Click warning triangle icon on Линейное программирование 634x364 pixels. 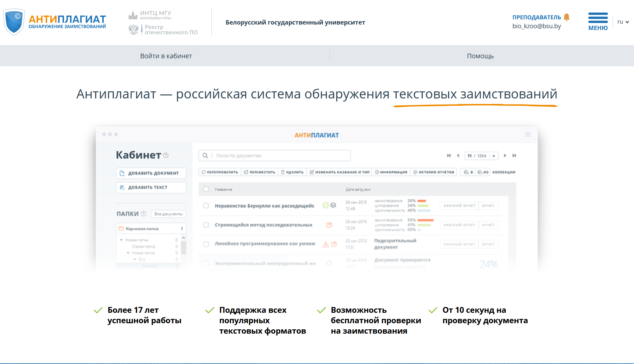[326, 244]
